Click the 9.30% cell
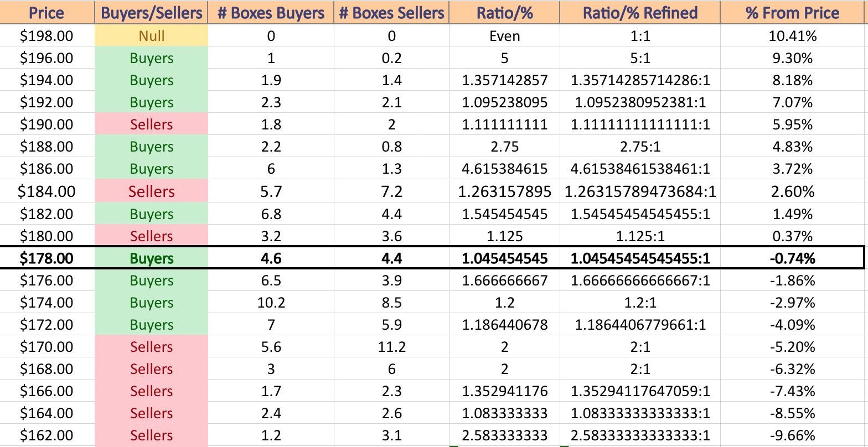Image resolution: width=868 pixels, height=447 pixels. (x=793, y=58)
